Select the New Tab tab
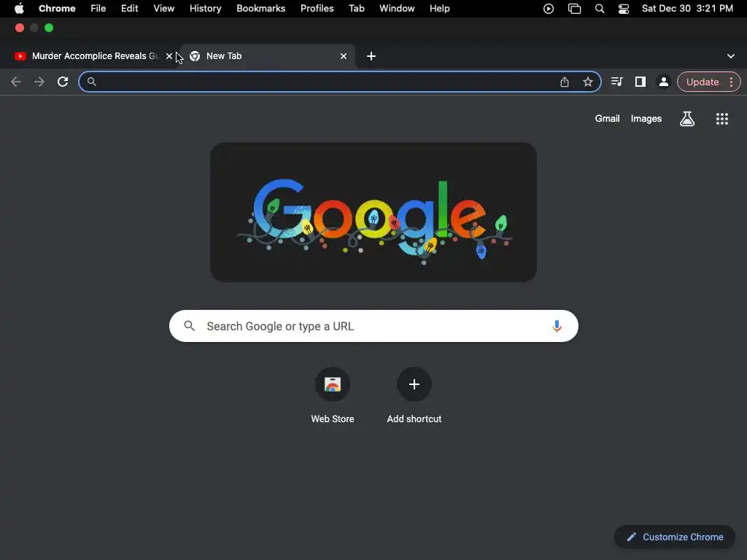 [x=267, y=56]
